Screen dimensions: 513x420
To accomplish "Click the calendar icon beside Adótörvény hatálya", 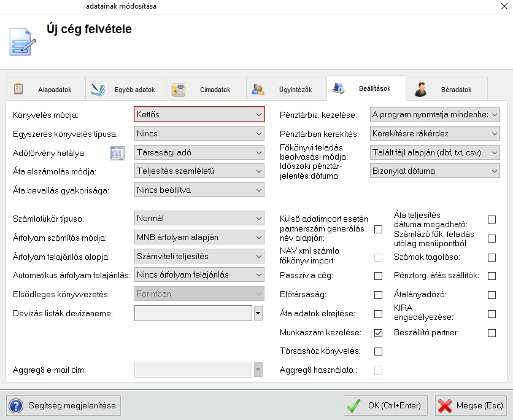I will tap(117, 152).
